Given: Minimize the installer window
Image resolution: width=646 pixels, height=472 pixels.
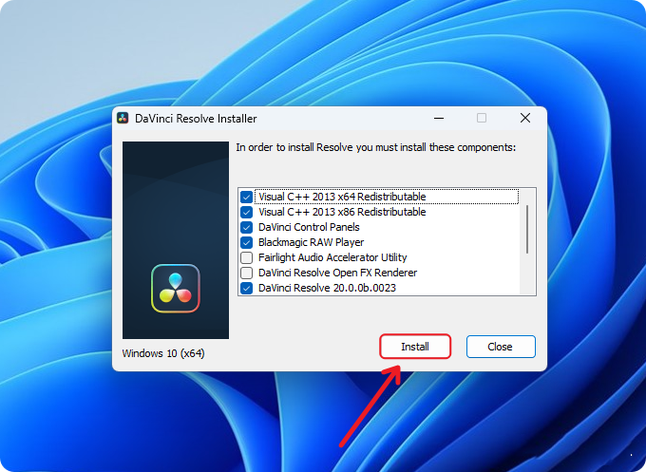Looking at the screenshot, I should [439, 118].
